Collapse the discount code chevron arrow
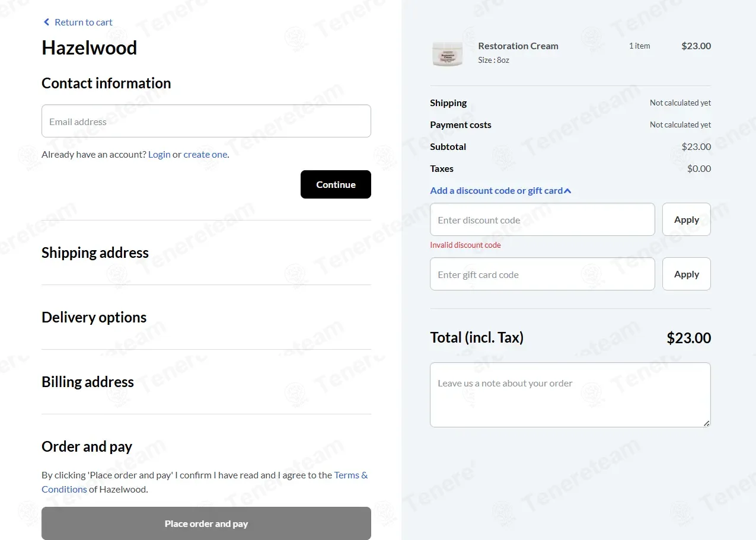The height and width of the screenshot is (540, 756). pyautogui.click(x=567, y=191)
